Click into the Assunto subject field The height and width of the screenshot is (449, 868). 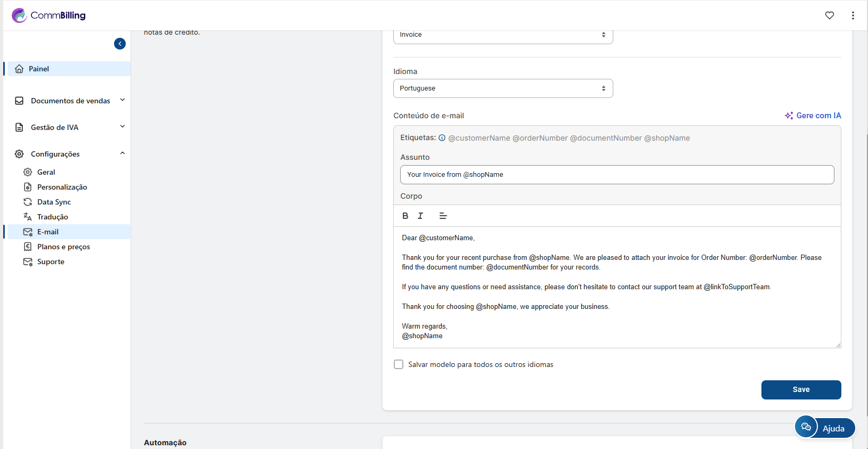(x=616, y=175)
